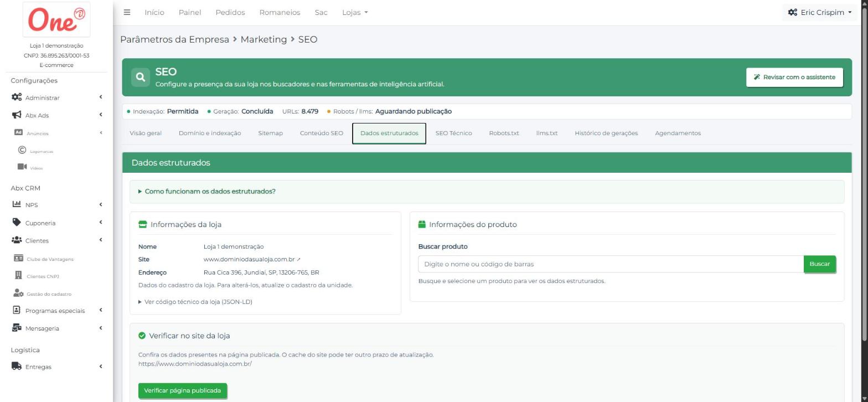The image size is (868, 402).
Task: Switch to the Visão geral tab
Action: click(146, 133)
